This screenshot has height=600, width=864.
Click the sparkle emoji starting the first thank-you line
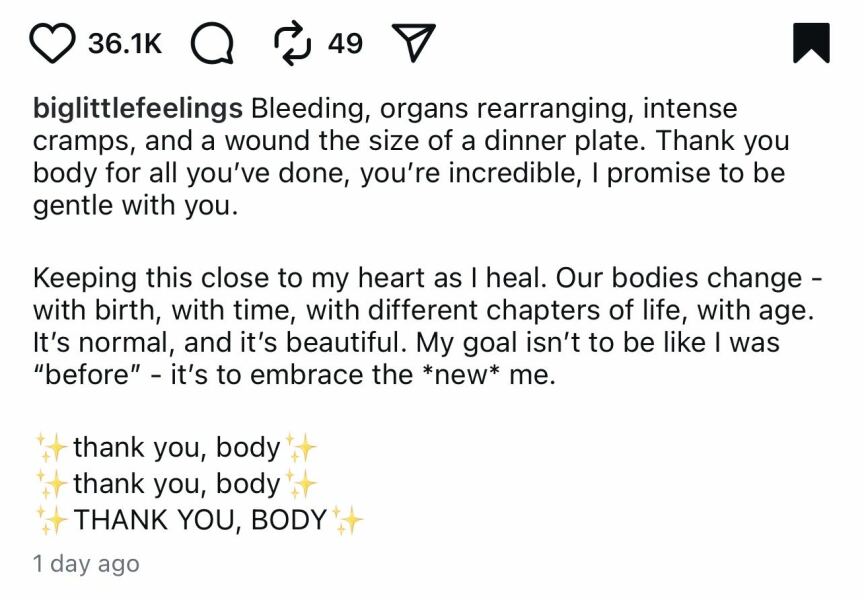tap(50, 446)
